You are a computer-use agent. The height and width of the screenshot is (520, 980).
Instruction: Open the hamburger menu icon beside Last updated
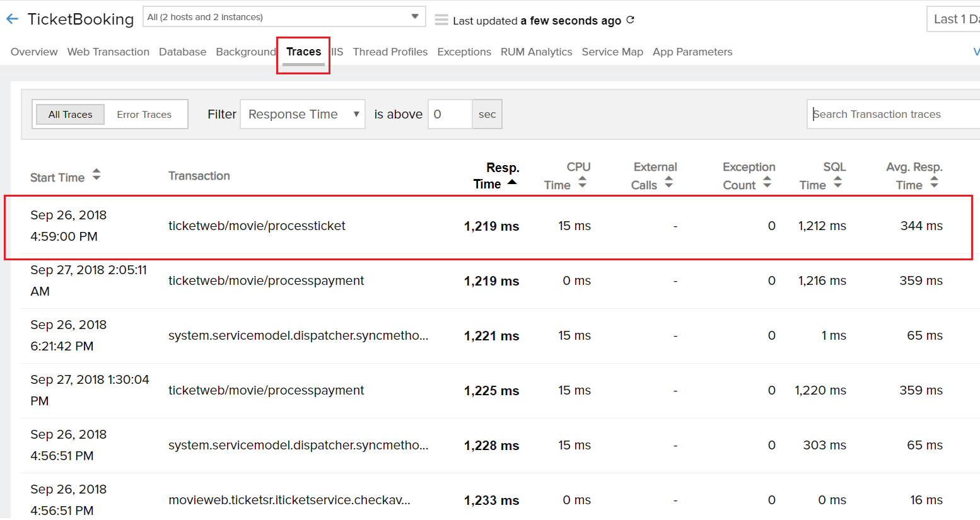click(x=441, y=20)
